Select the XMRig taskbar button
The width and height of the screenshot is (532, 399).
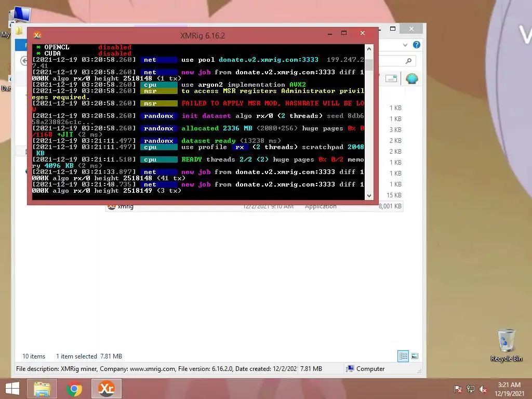click(x=106, y=389)
